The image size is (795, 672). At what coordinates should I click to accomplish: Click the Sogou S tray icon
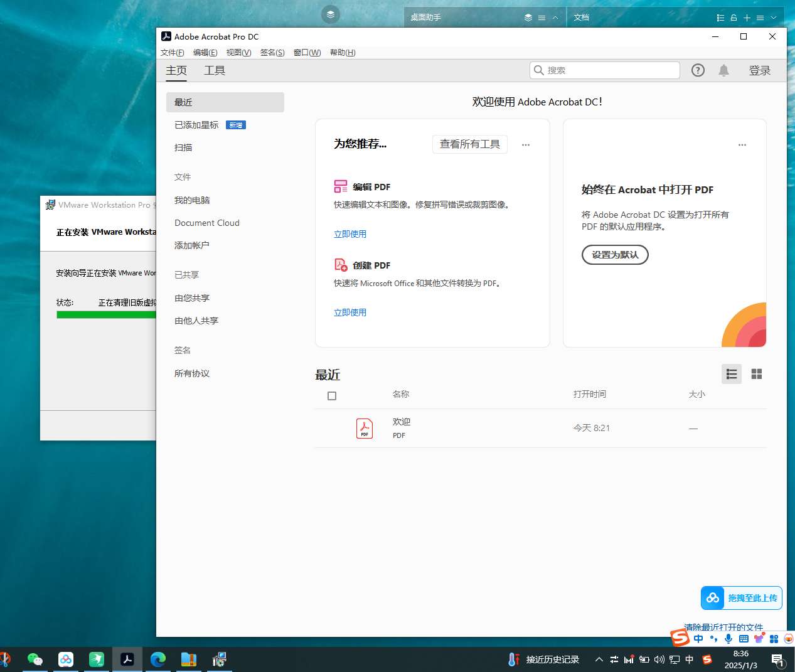coord(707,659)
